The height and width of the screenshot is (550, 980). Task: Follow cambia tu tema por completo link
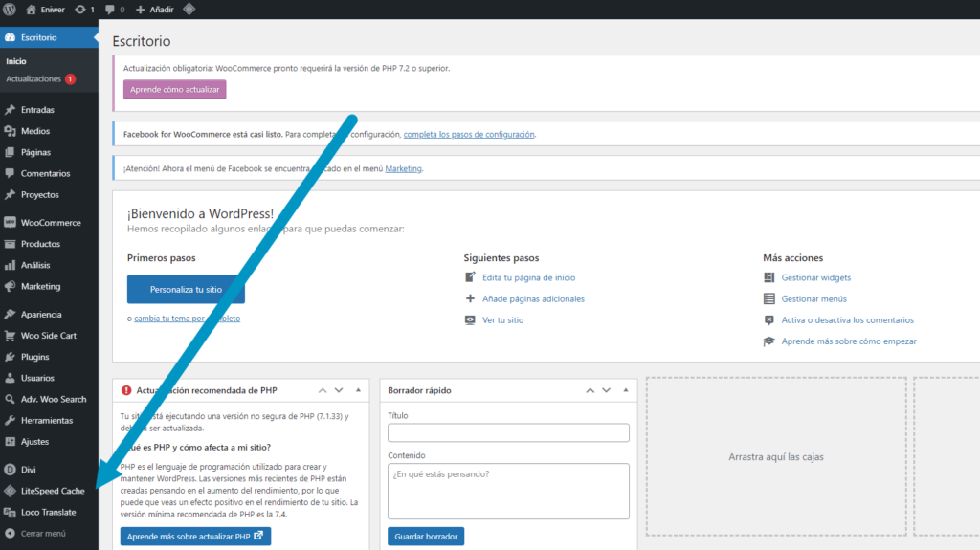[x=187, y=319]
